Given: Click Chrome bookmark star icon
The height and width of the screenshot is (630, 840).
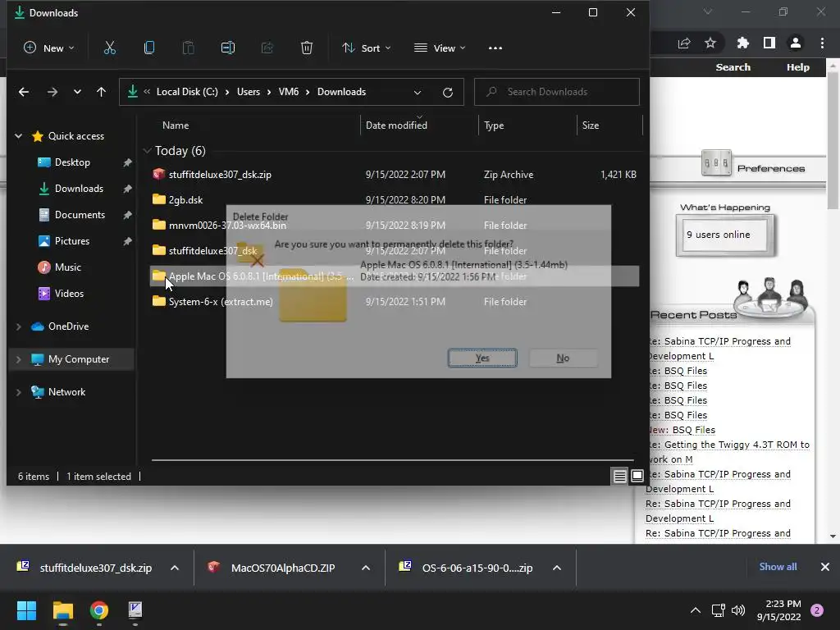Looking at the screenshot, I should [710, 43].
